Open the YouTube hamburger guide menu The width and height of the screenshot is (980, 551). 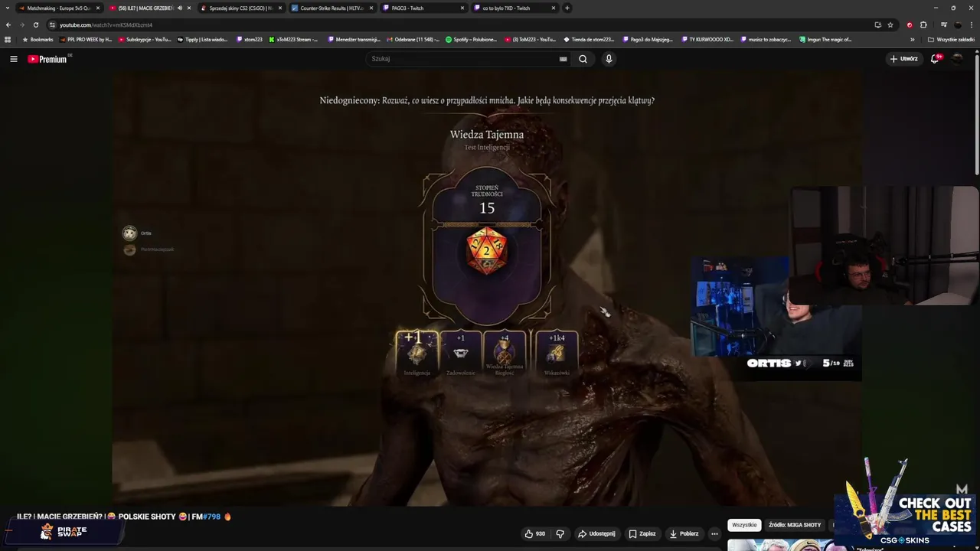[x=13, y=59]
